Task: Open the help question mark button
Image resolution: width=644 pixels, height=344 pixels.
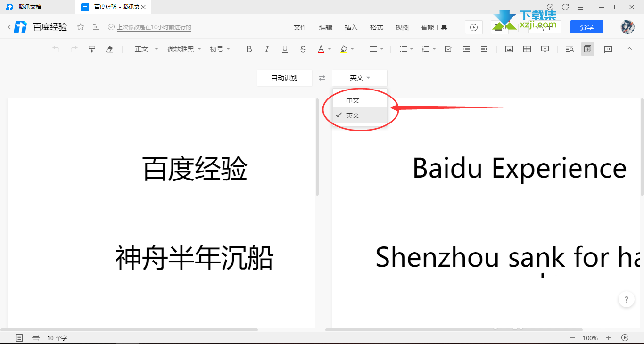Action: click(627, 299)
